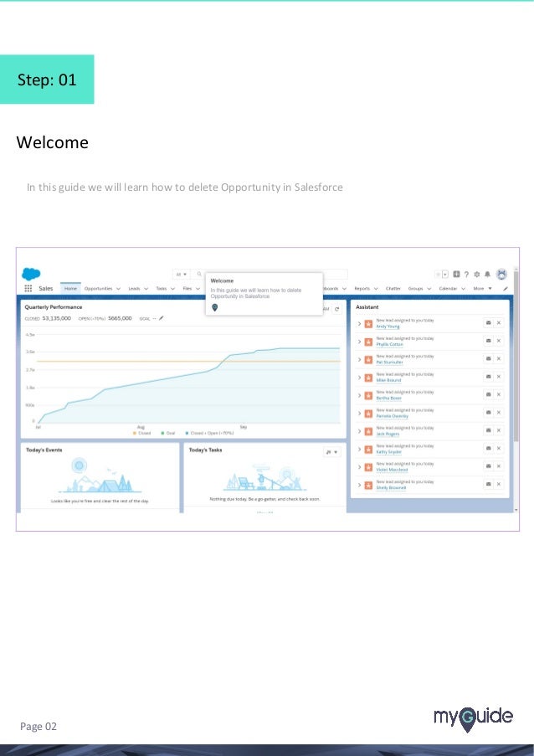Open the favorites list dropdown
Screen dimensions: 534x756
(x=445, y=274)
